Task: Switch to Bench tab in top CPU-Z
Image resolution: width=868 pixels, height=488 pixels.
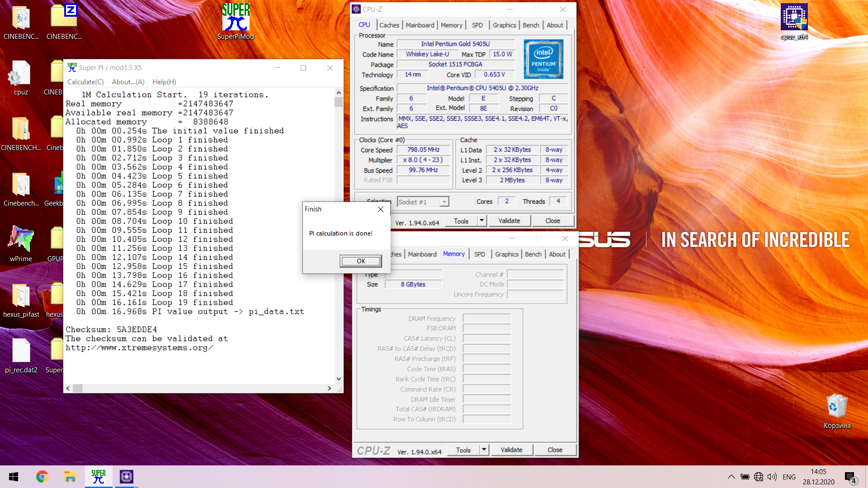Action: click(x=531, y=25)
